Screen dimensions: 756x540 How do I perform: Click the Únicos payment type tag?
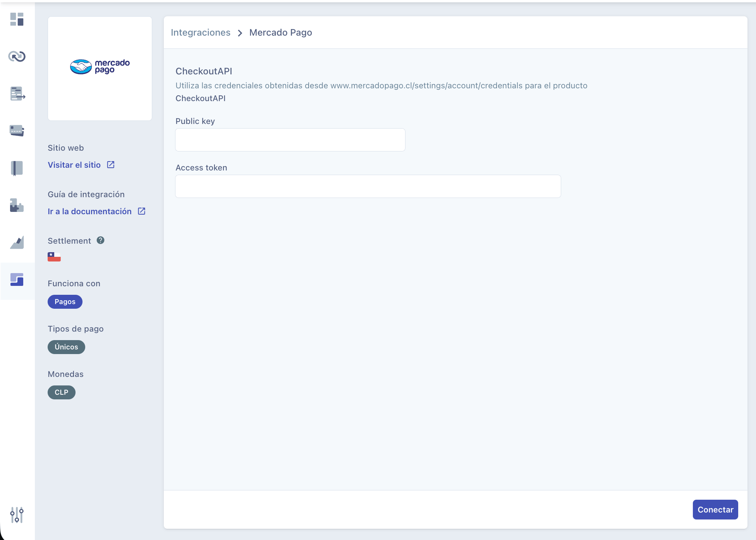[66, 347]
